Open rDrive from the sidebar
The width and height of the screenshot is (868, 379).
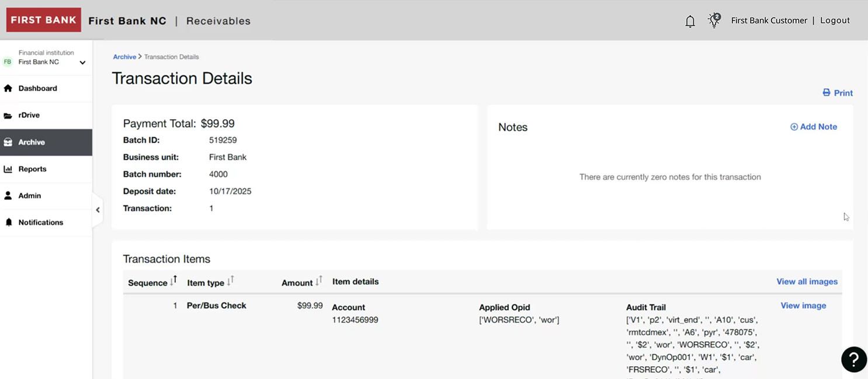pyautogui.click(x=29, y=116)
